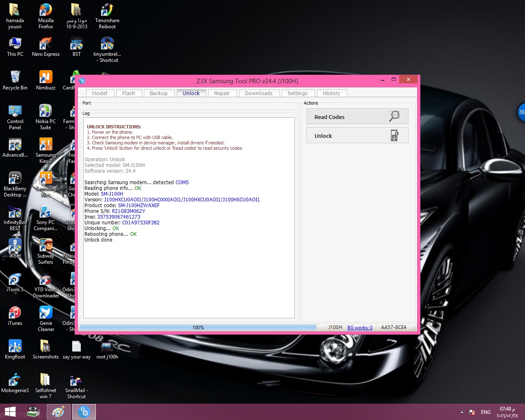
Task: Click the 100% progress bar
Action: [x=198, y=327]
